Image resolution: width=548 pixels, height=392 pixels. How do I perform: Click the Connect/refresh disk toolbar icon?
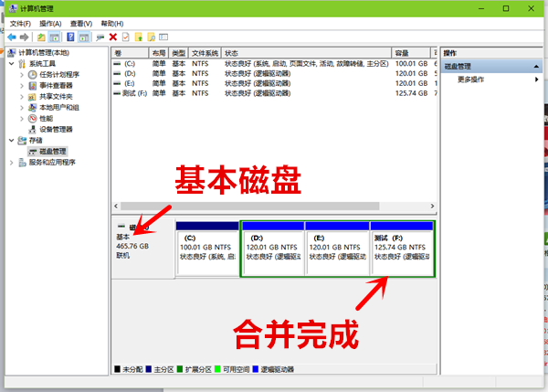click(x=100, y=37)
